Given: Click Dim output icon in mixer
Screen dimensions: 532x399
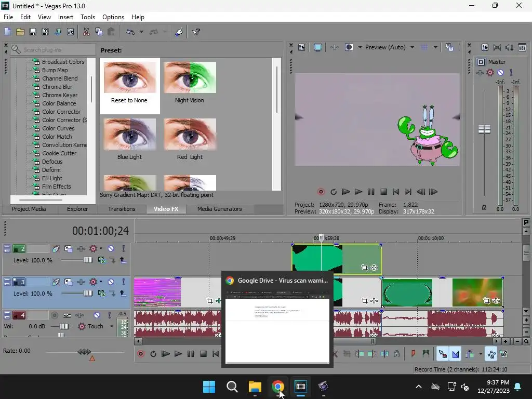Looking at the screenshot, I should click(509, 47).
